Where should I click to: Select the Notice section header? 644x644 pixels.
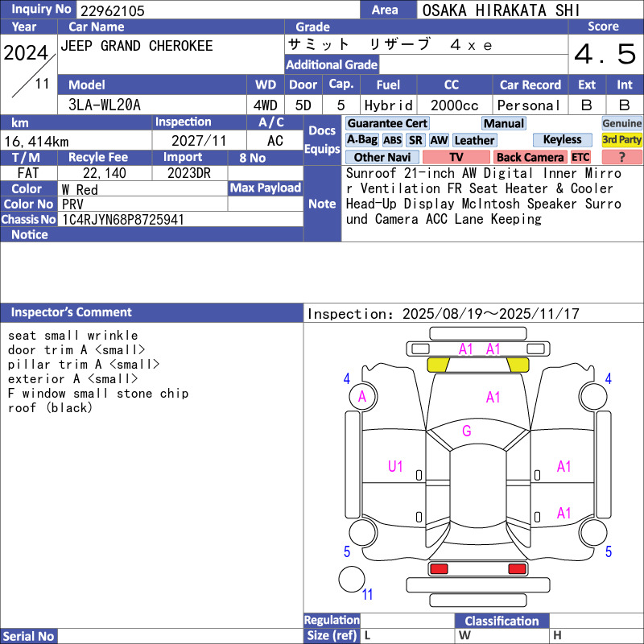click(30, 234)
